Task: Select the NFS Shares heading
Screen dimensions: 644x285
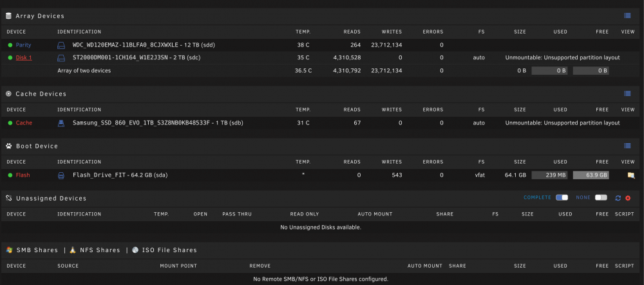Action: point(100,250)
